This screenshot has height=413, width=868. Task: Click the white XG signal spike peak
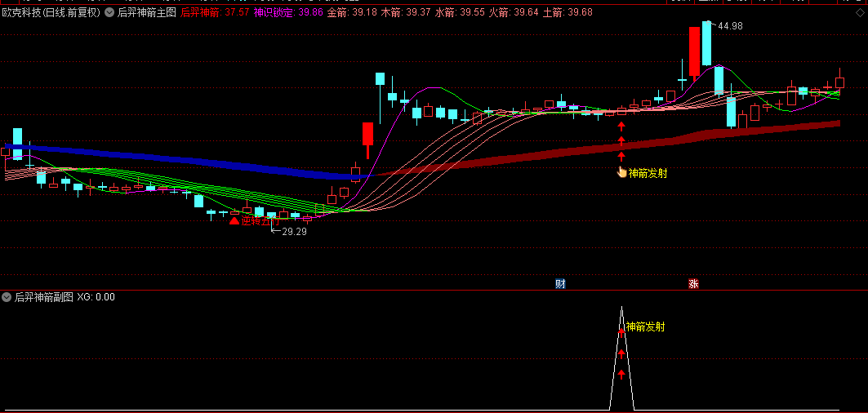tap(621, 308)
